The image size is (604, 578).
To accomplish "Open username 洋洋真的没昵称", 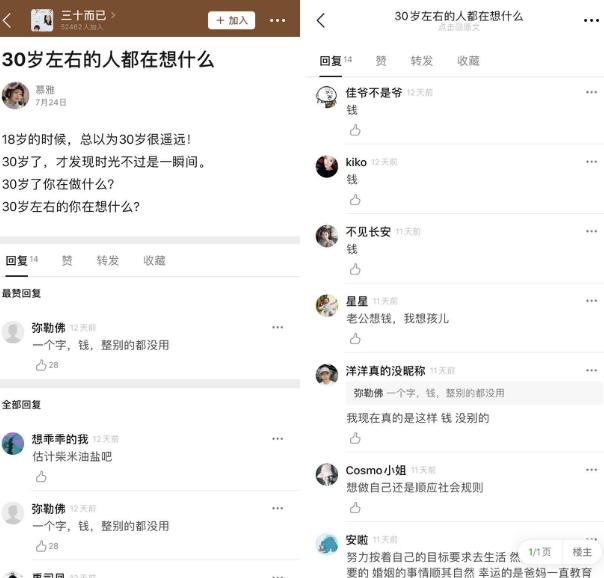I will 385,371.
